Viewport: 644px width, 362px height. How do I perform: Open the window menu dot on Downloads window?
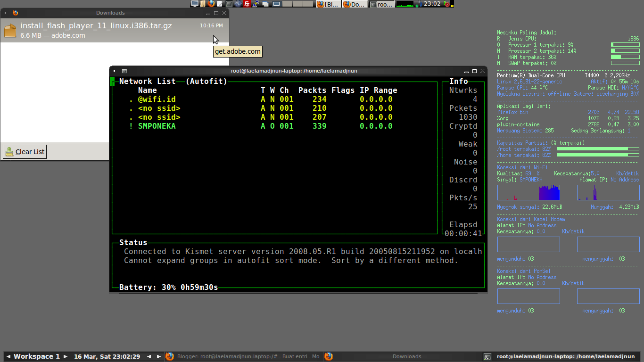coord(5,13)
